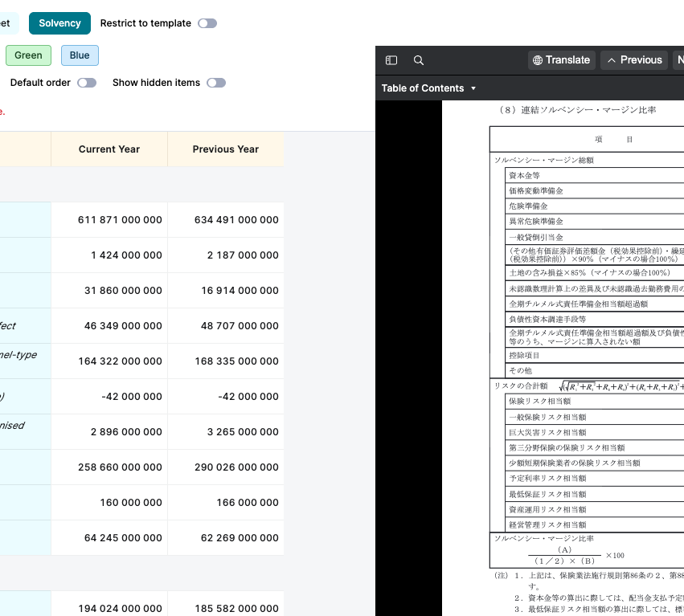Select previous year value 634 491 000 000
The image size is (684, 616).
[x=236, y=220]
